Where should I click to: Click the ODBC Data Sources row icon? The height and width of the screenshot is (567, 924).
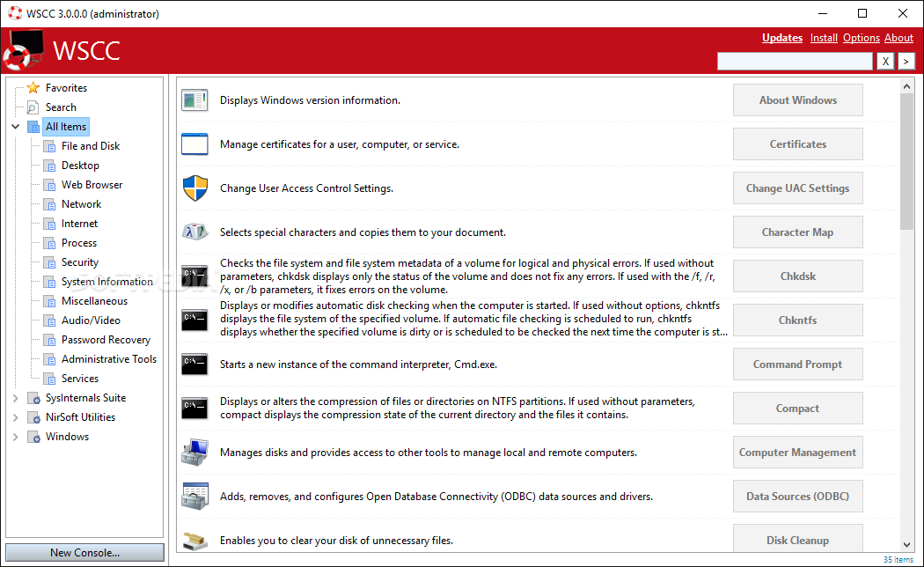coord(195,497)
